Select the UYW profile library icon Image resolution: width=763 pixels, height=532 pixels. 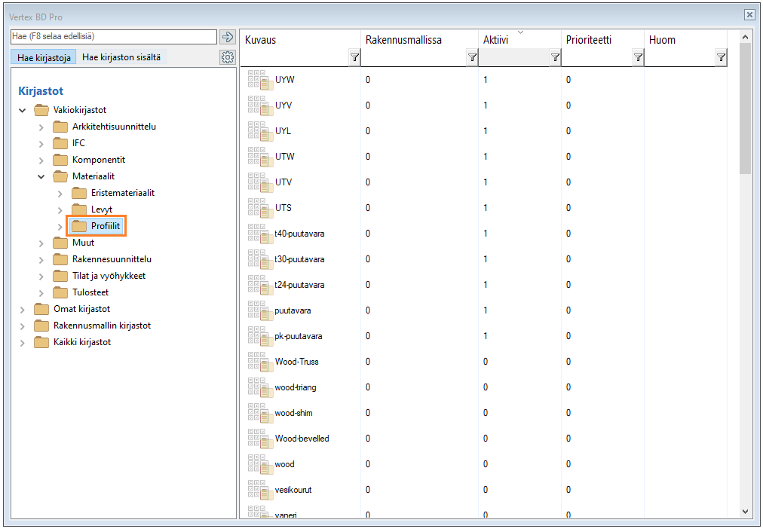pos(260,79)
